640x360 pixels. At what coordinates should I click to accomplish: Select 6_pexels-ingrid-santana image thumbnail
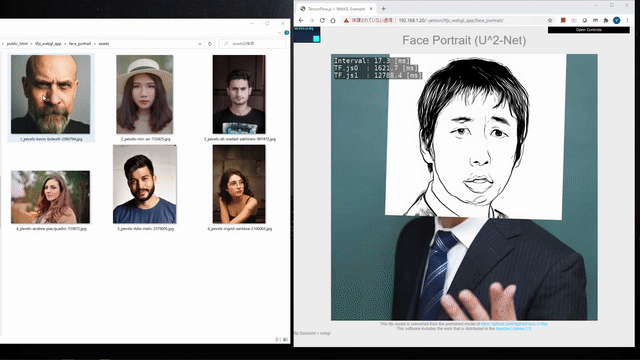[239, 184]
